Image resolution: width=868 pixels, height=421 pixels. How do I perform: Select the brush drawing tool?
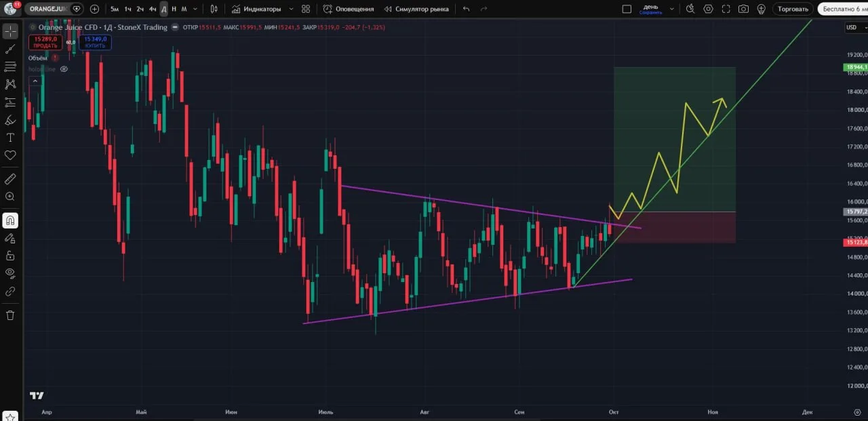[x=10, y=120]
